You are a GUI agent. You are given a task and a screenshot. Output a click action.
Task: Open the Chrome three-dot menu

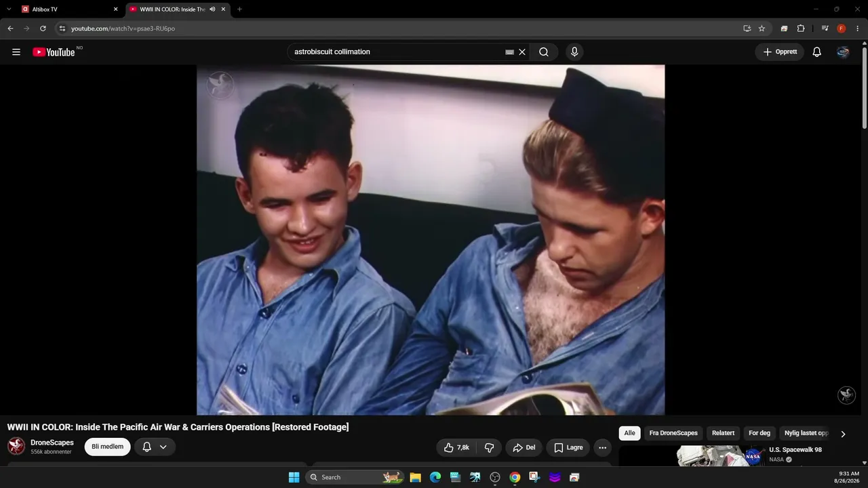(x=857, y=28)
